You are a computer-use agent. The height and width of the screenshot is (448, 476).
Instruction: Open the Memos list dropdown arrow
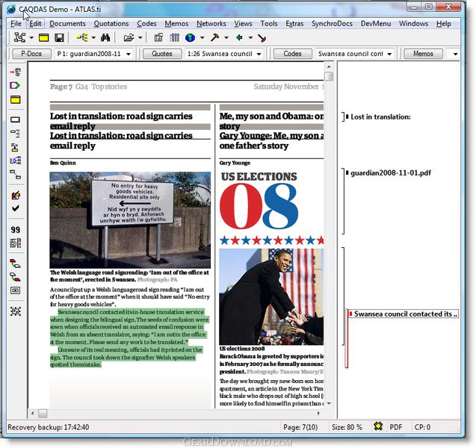coord(455,54)
